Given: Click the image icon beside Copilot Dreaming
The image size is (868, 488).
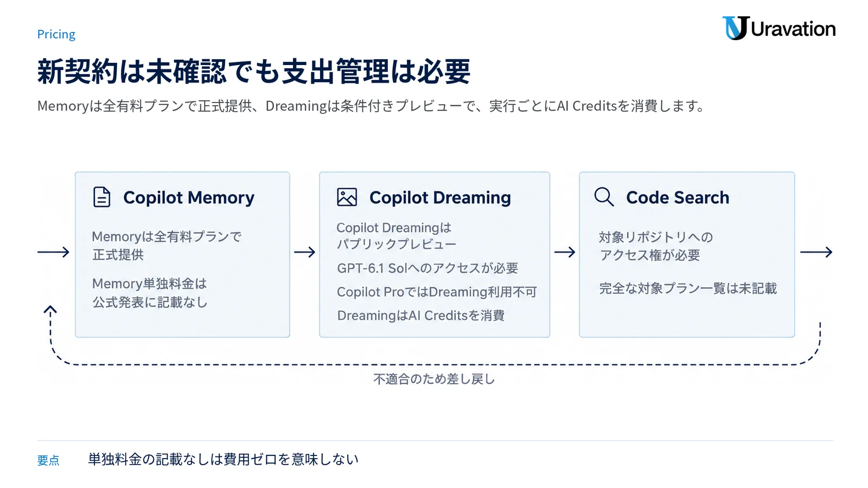Looking at the screenshot, I should pos(347,197).
